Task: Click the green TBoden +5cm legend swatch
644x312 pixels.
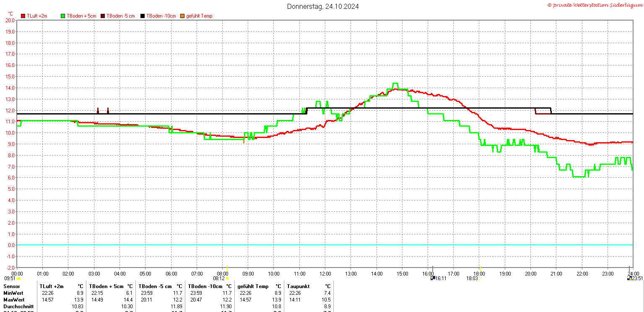Action: 63,16
